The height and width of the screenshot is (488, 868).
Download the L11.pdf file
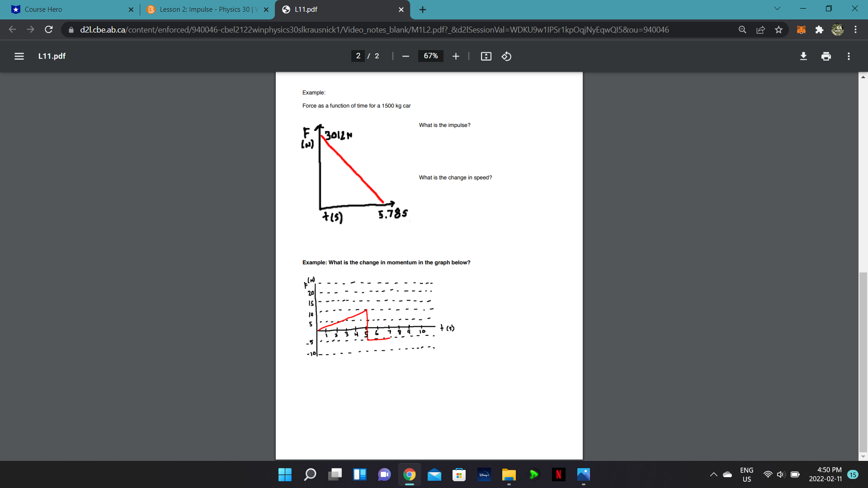(803, 56)
